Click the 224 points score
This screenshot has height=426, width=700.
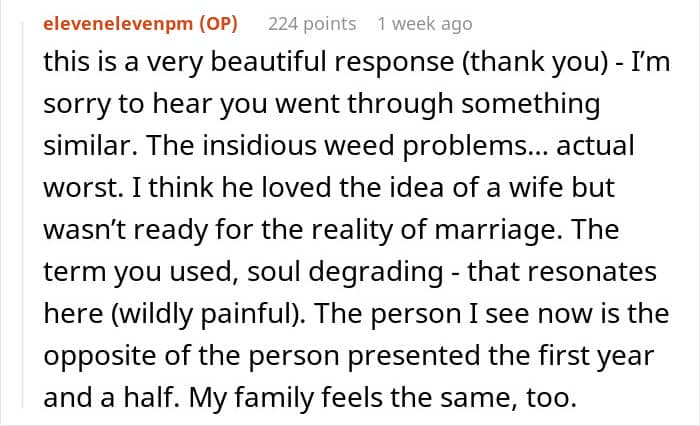coord(312,24)
